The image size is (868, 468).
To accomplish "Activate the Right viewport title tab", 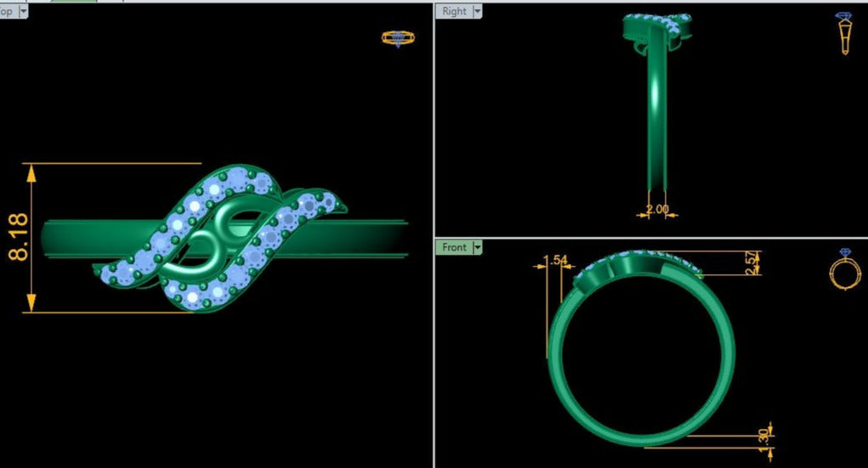I will coord(454,11).
